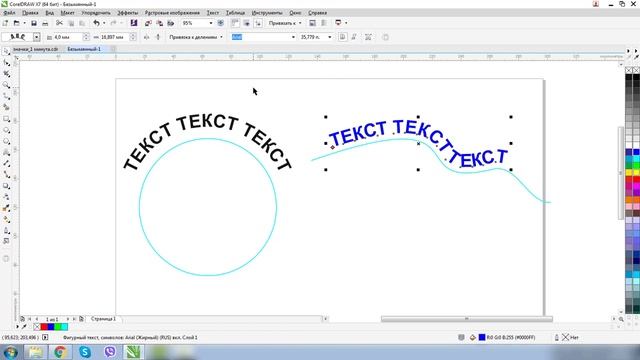Select the Zoom tool in the toolbox

(6, 85)
